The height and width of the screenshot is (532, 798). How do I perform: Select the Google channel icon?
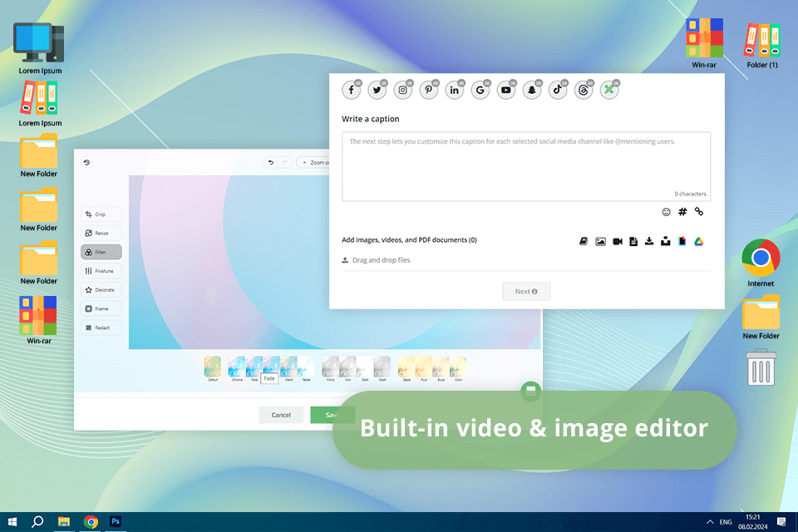[480, 90]
